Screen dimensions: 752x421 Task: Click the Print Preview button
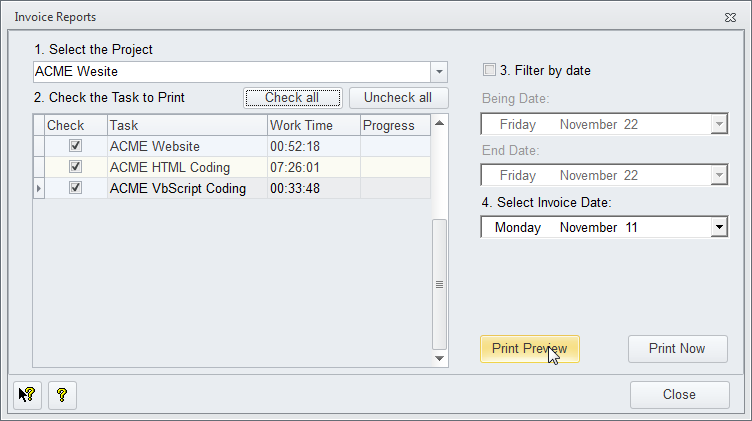(x=529, y=349)
